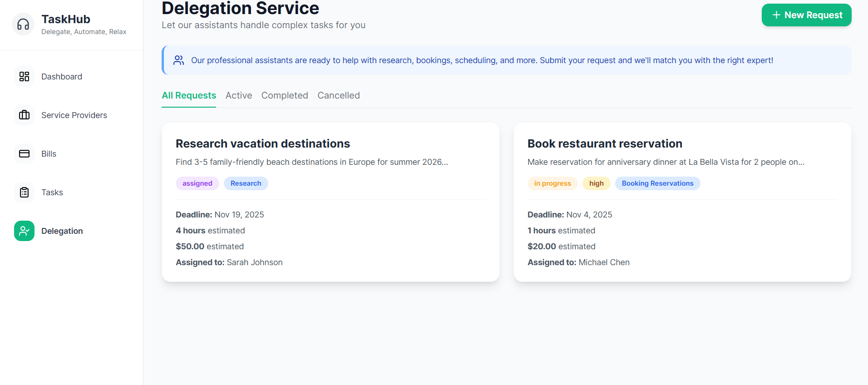
Task: Click the purple assigned status badge
Action: (197, 183)
